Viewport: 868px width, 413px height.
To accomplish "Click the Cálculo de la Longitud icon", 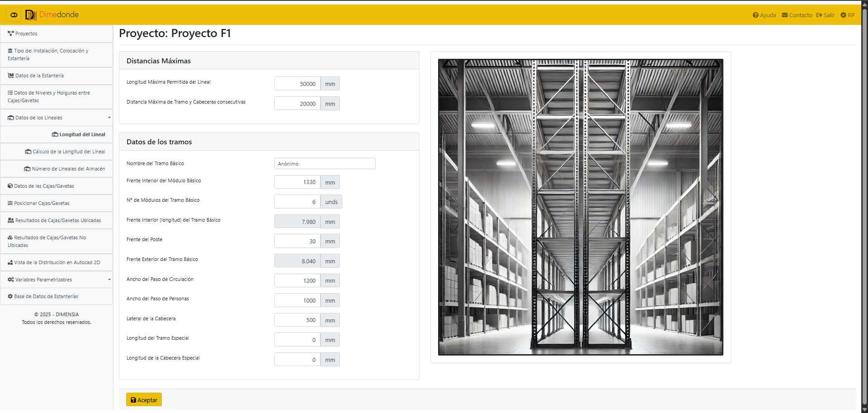I will tap(28, 152).
